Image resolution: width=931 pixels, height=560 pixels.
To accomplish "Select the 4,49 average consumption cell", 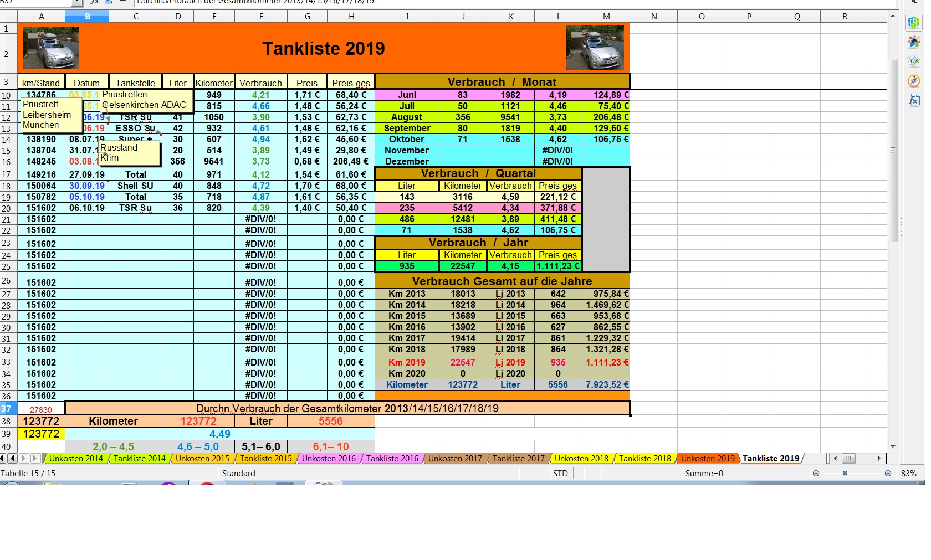I will click(220, 434).
